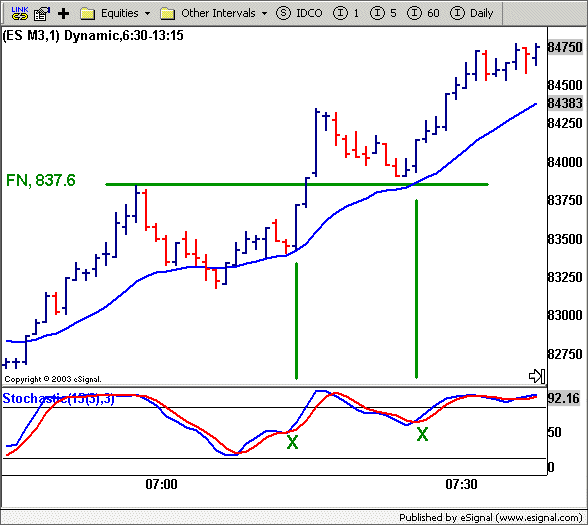
Task: Click the plus add icon in toolbar
Action: pyautogui.click(x=63, y=14)
